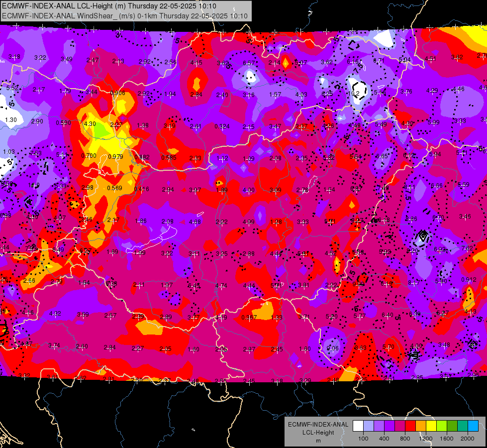Click the wind shear value '4.46'

point(459,89)
